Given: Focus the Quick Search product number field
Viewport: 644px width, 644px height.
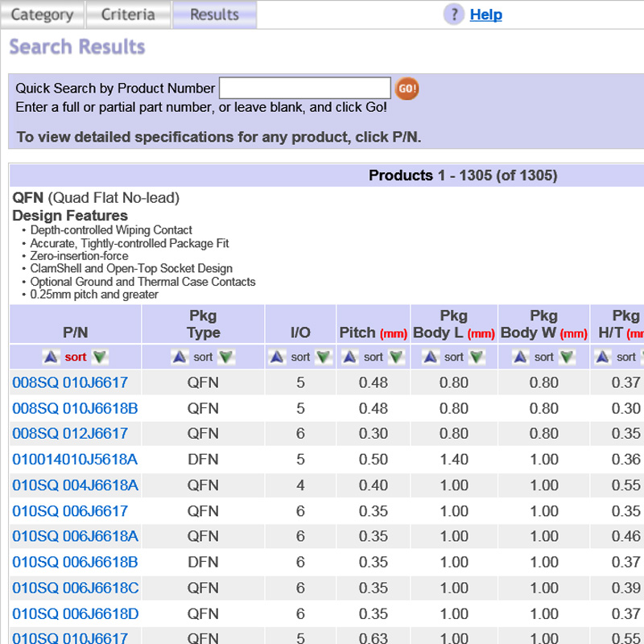Looking at the screenshot, I should [305, 88].
